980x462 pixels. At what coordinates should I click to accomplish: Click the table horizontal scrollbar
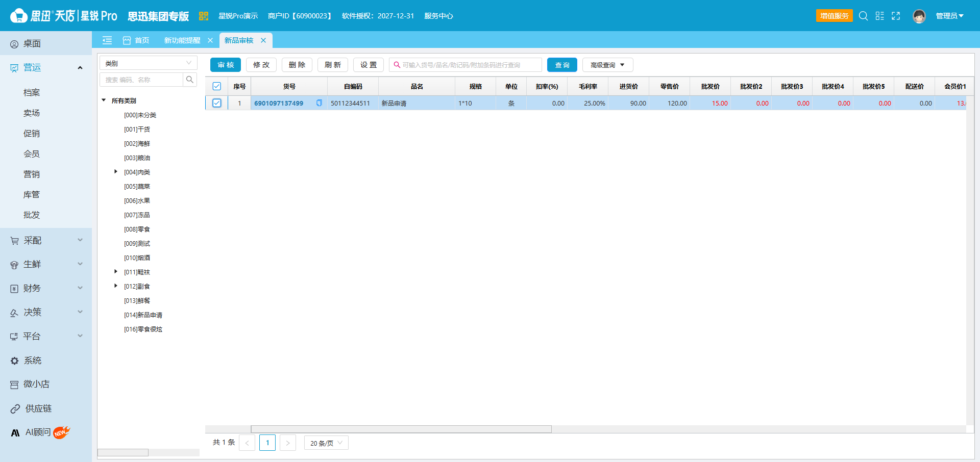401,429
